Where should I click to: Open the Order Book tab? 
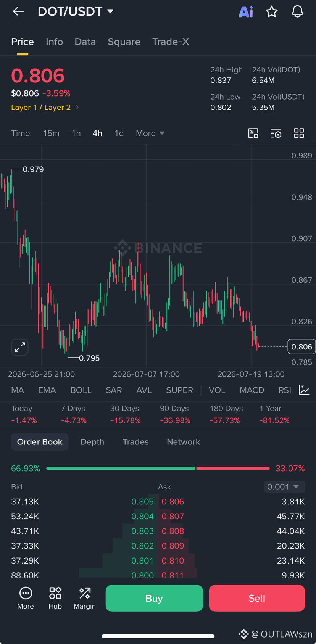(x=40, y=442)
